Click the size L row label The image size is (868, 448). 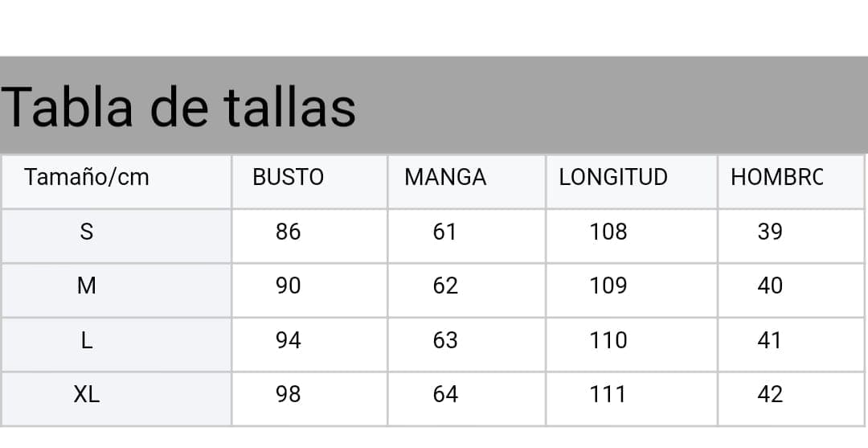pyautogui.click(x=87, y=340)
